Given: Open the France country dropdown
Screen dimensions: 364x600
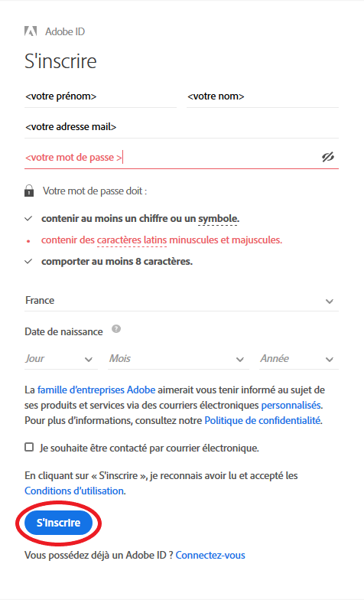Looking at the screenshot, I should 182,300.
